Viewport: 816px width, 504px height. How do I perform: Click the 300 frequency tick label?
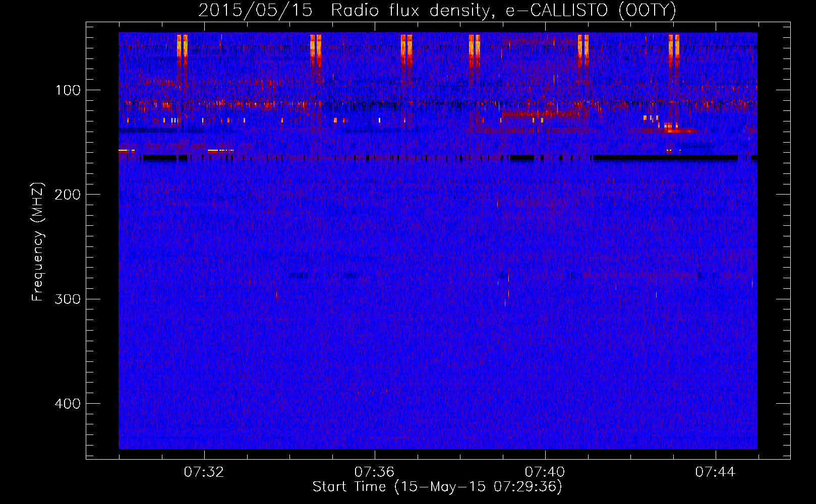(x=68, y=299)
